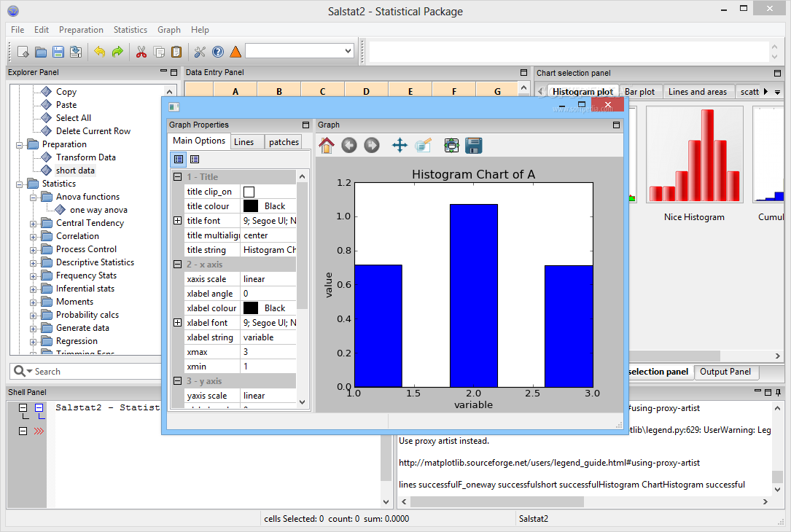Click the orange triangle toolbar icon
The image size is (791, 532).
pos(235,52)
